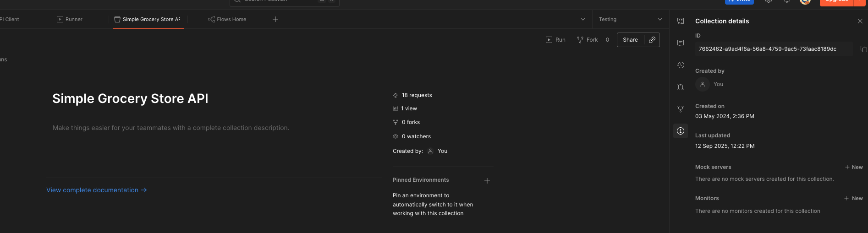The height and width of the screenshot is (233, 868).
Task: Click the fork count 0
Action: (607, 40)
